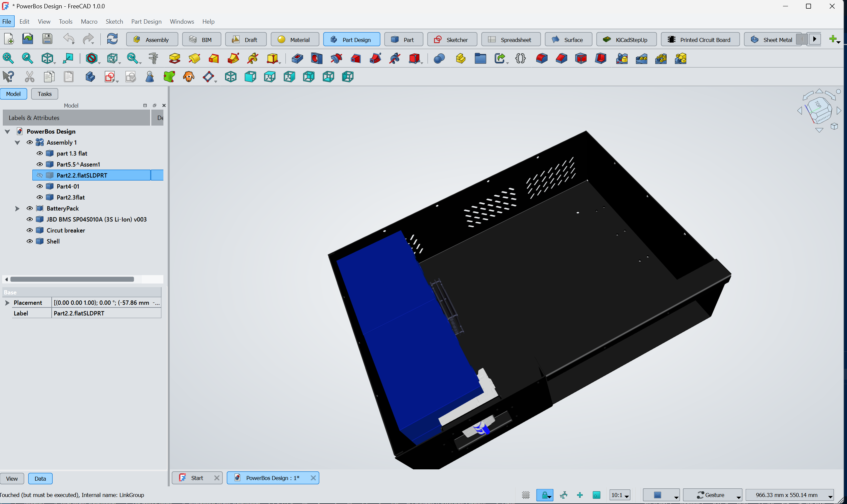Hide the BatteryPack with its eye icon

30,208
